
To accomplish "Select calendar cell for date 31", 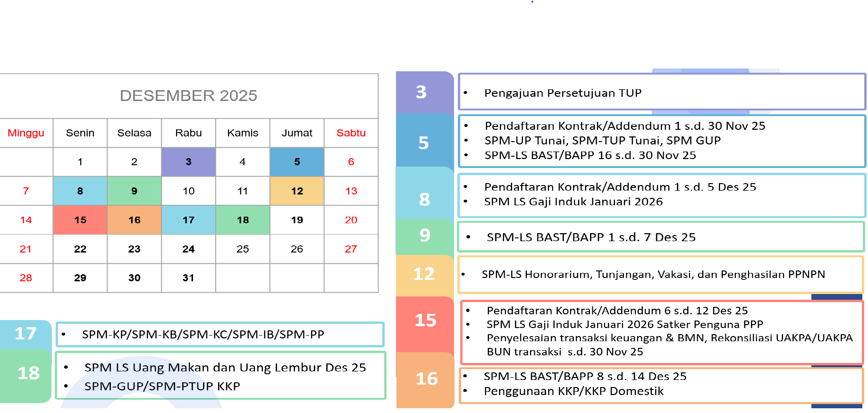I will pyautogui.click(x=188, y=278).
